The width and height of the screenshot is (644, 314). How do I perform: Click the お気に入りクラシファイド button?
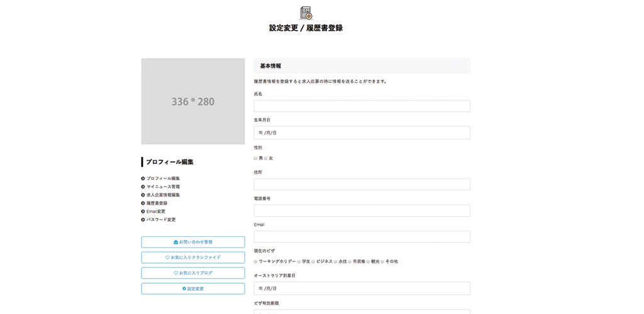[193, 257]
